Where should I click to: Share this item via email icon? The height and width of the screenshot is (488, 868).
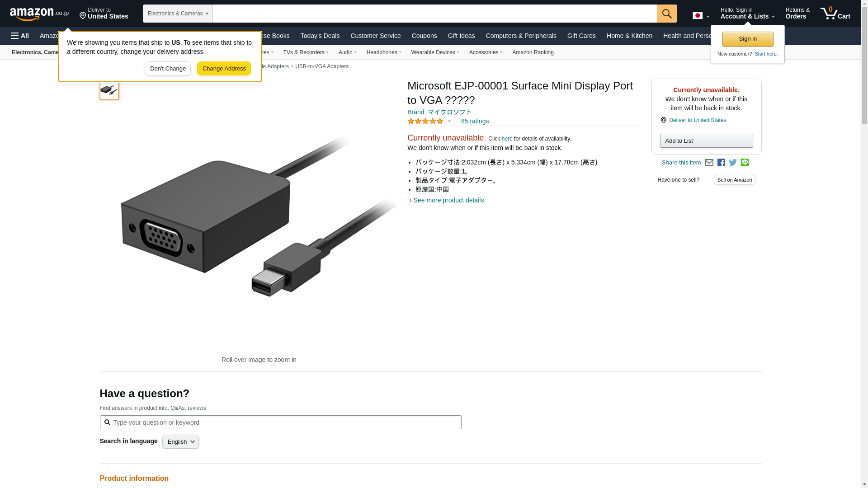pos(709,163)
